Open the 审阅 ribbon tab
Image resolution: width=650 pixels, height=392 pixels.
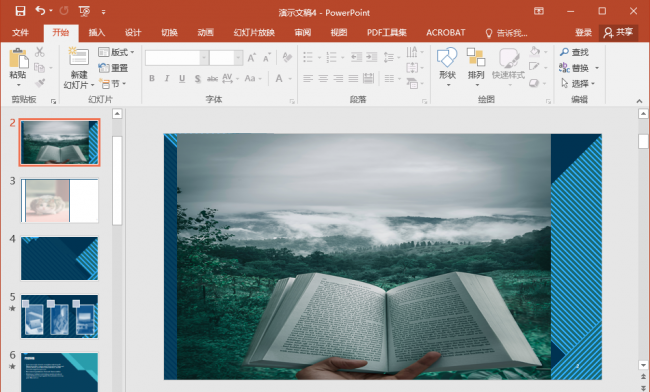point(303,32)
